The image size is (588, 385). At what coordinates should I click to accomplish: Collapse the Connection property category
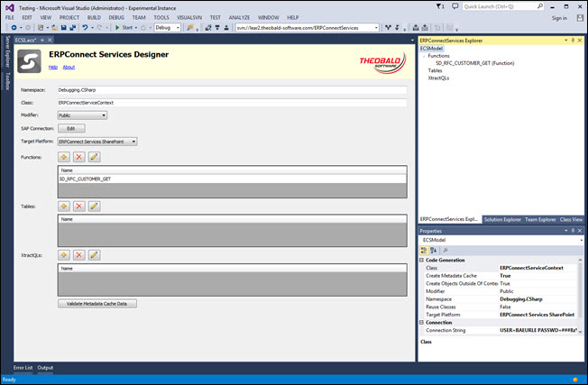click(x=422, y=322)
